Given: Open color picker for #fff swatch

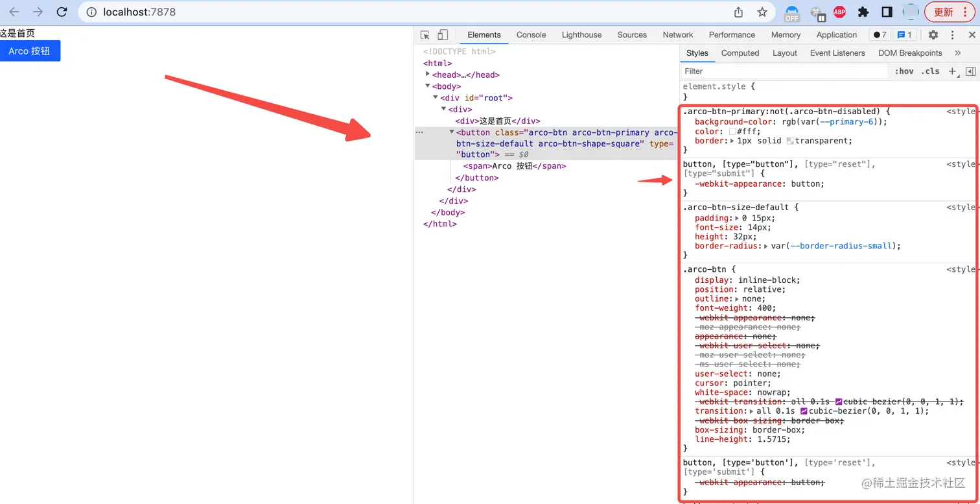Looking at the screenshot, I should [733, 131].
